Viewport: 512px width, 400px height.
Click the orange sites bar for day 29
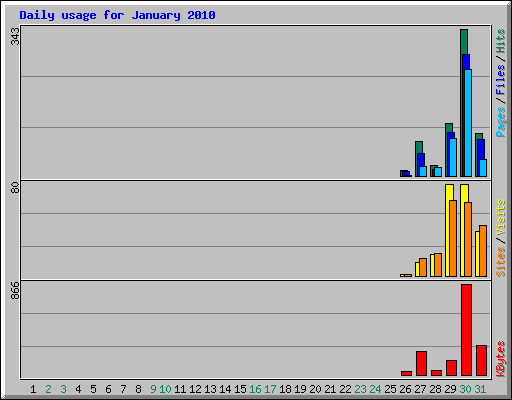[x=453, y=238]
